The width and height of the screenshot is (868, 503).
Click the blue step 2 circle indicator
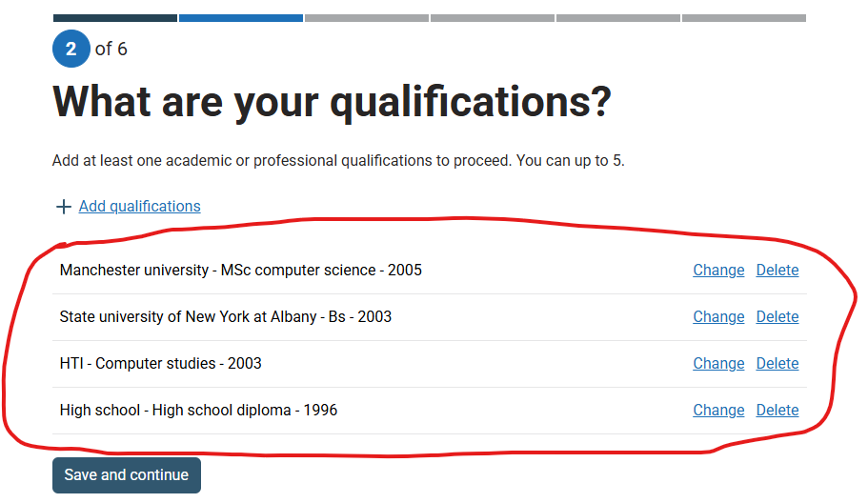click(71, 49)
